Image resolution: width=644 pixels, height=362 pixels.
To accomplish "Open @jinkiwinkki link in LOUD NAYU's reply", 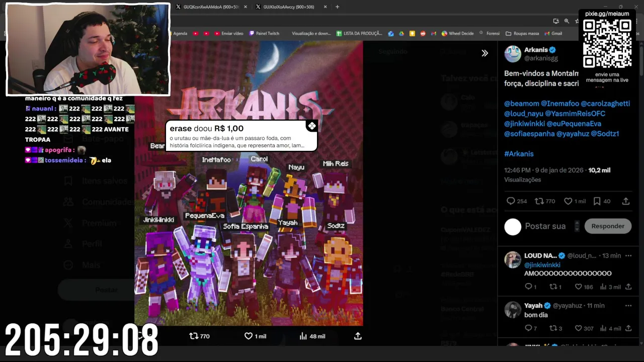I will click(x=542, y=265).
